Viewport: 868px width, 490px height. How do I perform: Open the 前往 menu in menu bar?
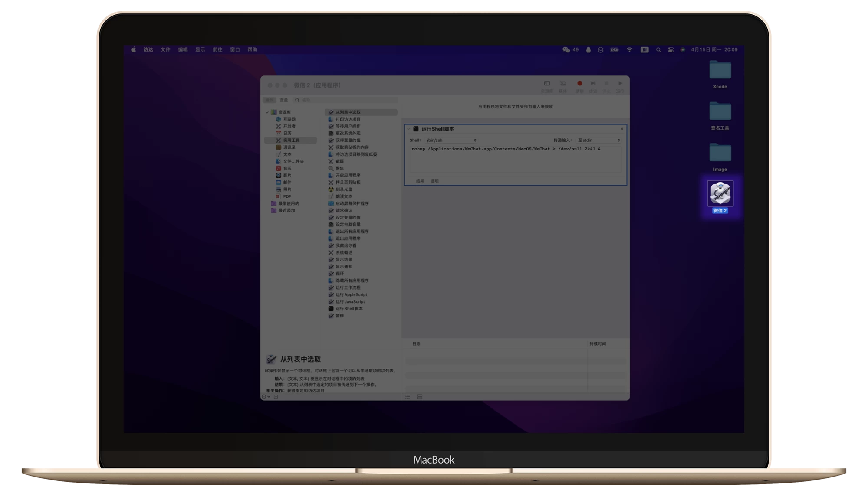(x=217, y=50)
